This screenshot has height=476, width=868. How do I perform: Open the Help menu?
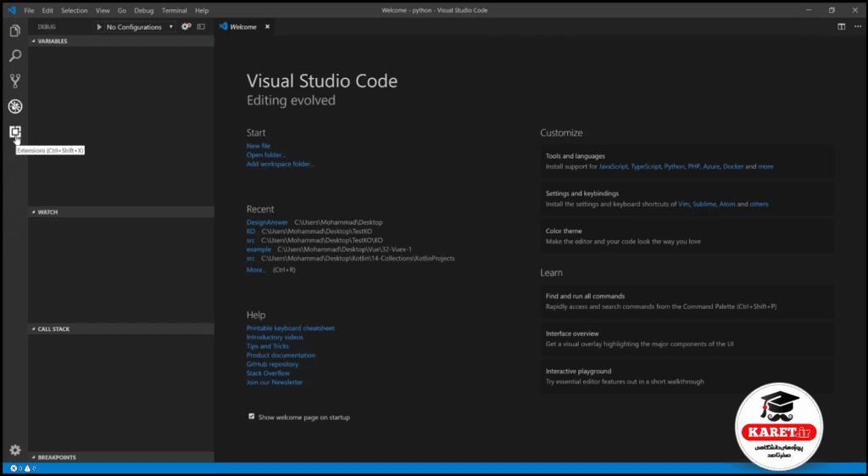click(202, 10)
